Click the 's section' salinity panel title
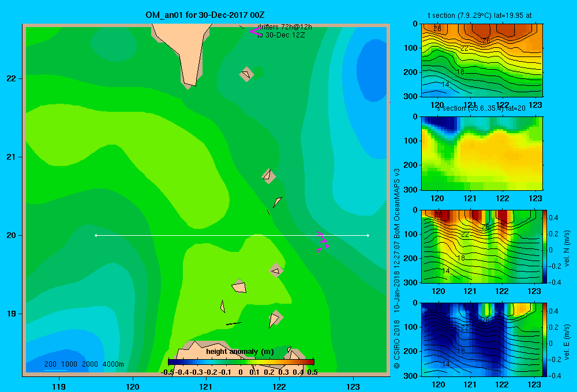 (480, 108)
